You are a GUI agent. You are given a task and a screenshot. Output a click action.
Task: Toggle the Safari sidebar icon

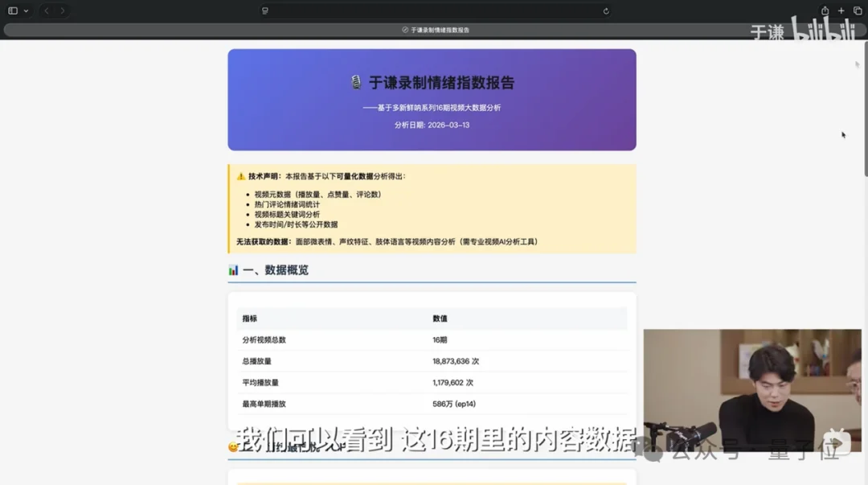pyautogui.click(x=11, y=10)
